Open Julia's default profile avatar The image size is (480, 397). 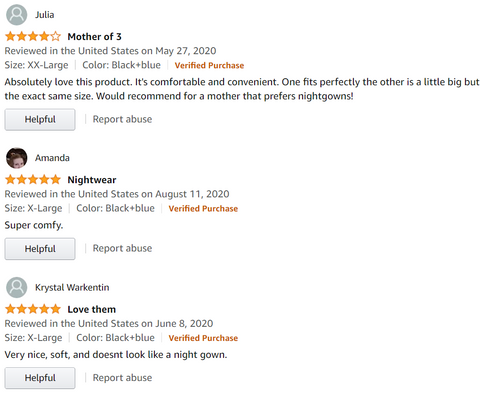[x=17, y=15]
